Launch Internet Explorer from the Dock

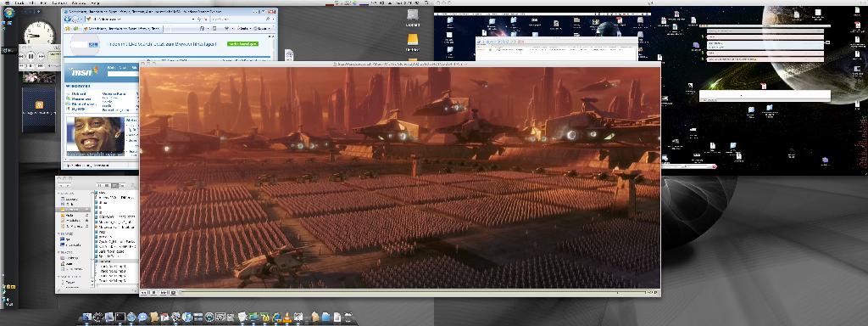click(x=277, y=318)
